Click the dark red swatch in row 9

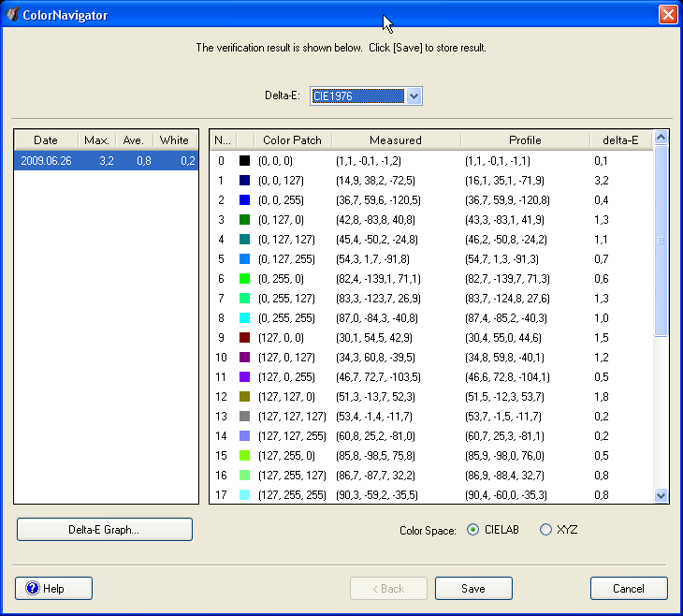(244, 338)
